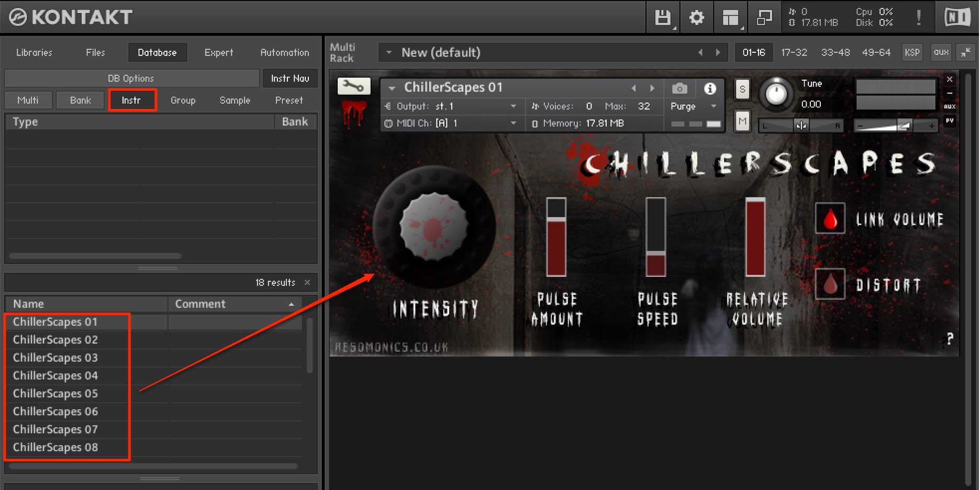Toggle the PV button

(950, 120)
